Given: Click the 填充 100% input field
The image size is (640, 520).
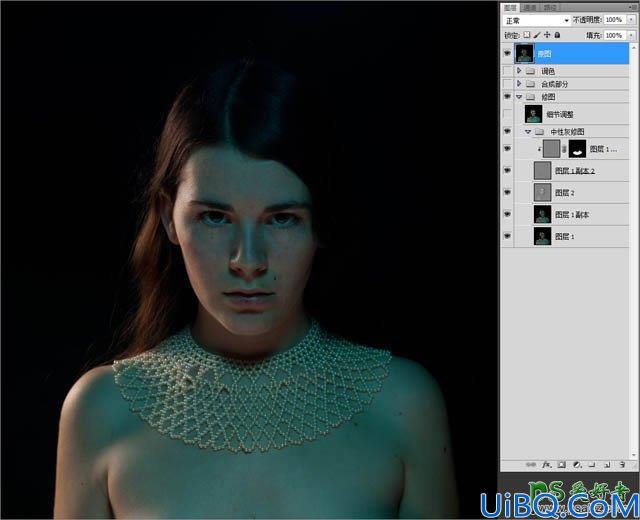Looking at the screenshot, I should click(x=615, y=36).
